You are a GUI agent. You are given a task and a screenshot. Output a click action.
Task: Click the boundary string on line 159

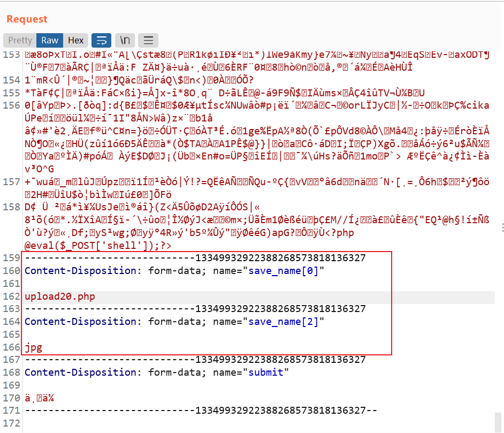point(195,258)
